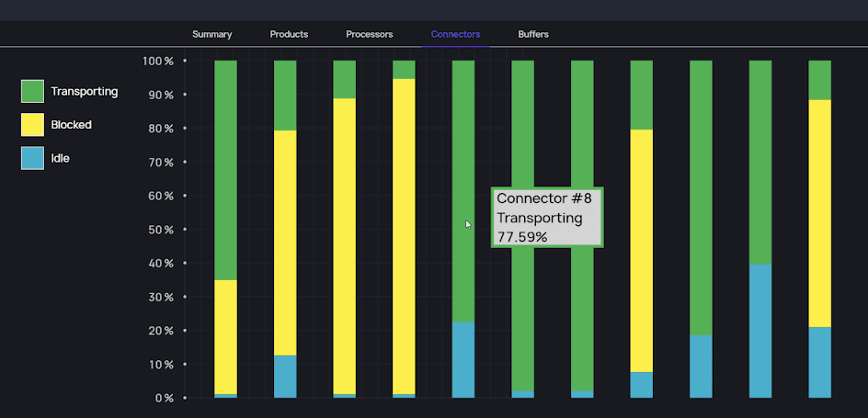Show the Buffers tab
Image resolution: width=868 pixels, height=418 pixels.
(x=533, y=34)
